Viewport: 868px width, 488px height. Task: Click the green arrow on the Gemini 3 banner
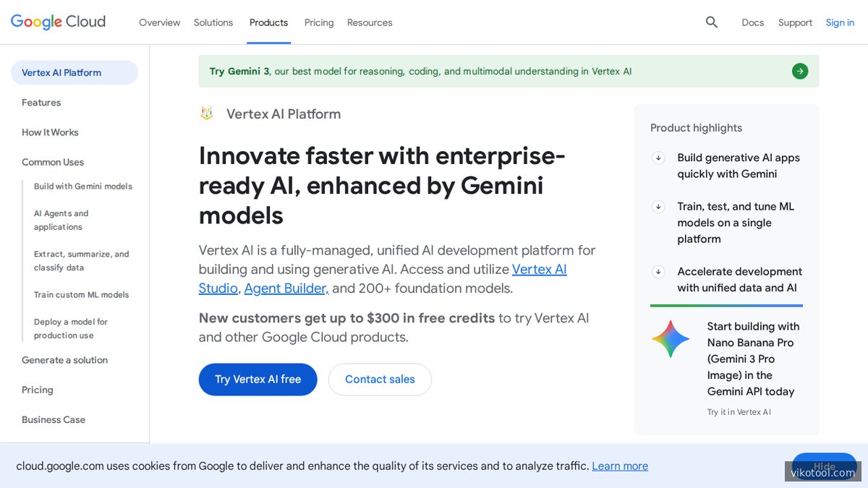799,71
